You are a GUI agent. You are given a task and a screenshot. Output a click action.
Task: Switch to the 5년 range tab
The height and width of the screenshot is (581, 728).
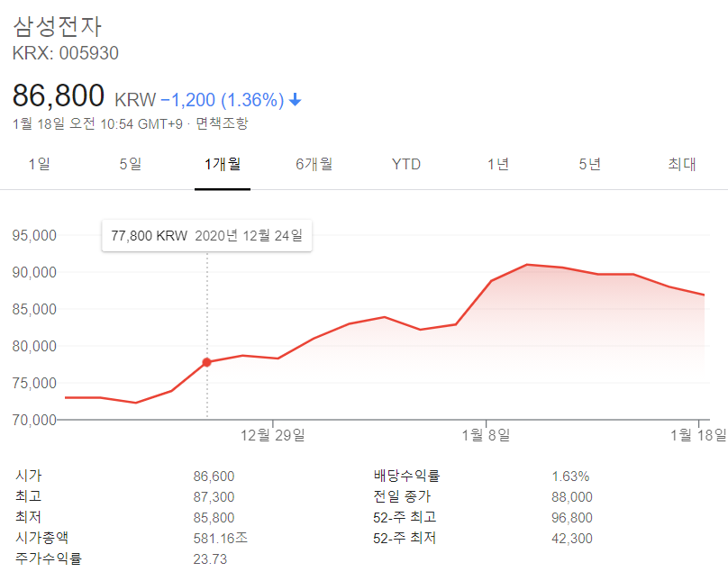589,164
